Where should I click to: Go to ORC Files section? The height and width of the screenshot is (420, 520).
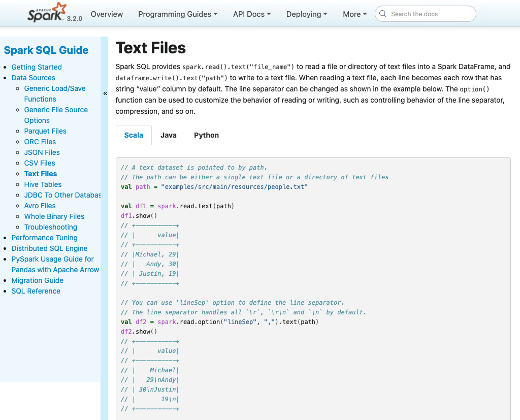(40, 142)
